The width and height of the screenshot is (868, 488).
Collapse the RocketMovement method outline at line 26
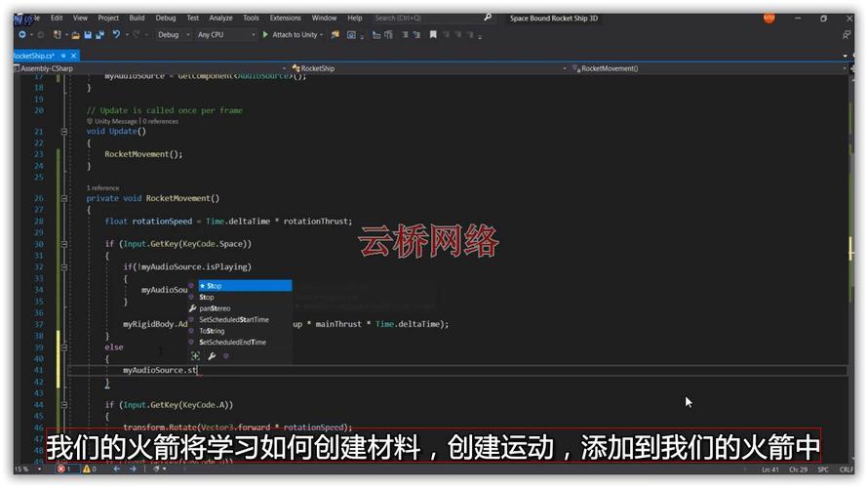[x=65, y=198]
